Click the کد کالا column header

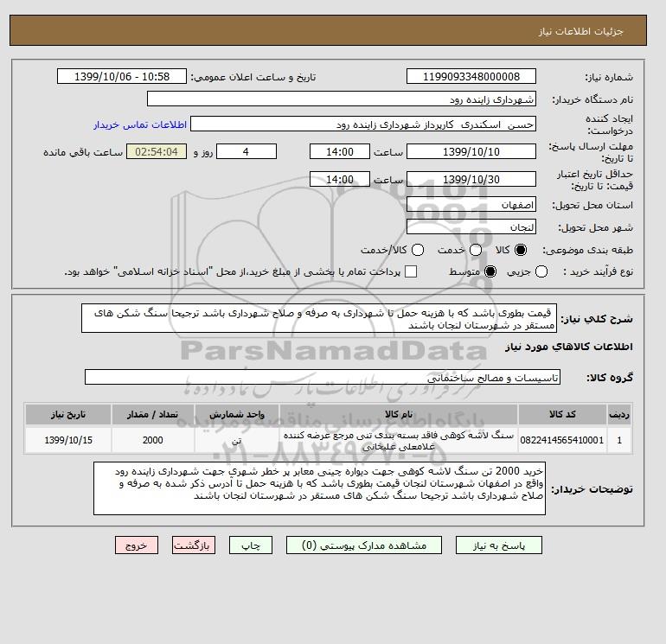(x=562, y=415)
